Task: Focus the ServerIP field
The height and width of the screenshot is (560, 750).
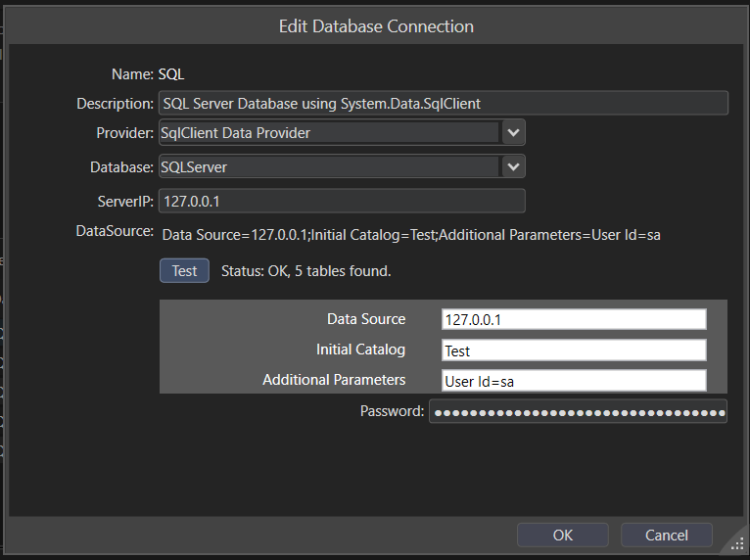Action: point(342,201)
